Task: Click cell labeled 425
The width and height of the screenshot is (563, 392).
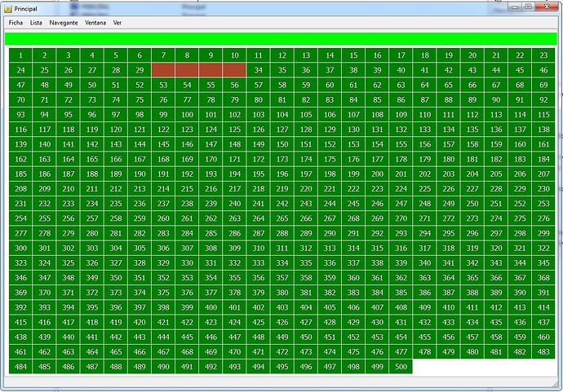Action: 258,322
